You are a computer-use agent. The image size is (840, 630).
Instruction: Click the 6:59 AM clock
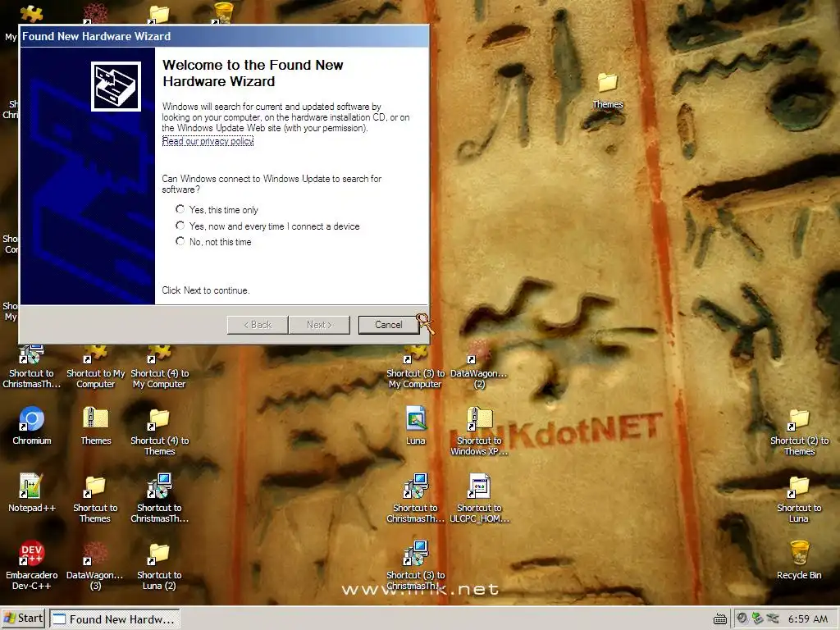point(807,619)
